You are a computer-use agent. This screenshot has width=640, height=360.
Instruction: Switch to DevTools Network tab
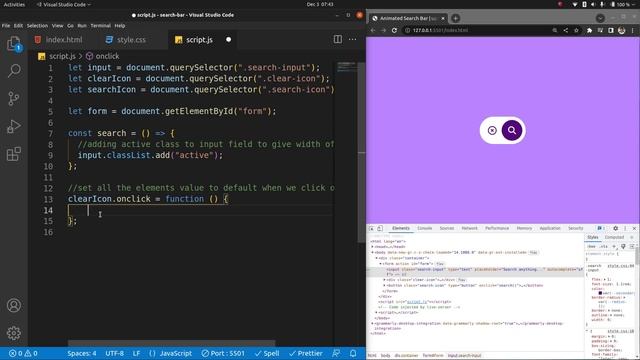click(x=469, y=229)
